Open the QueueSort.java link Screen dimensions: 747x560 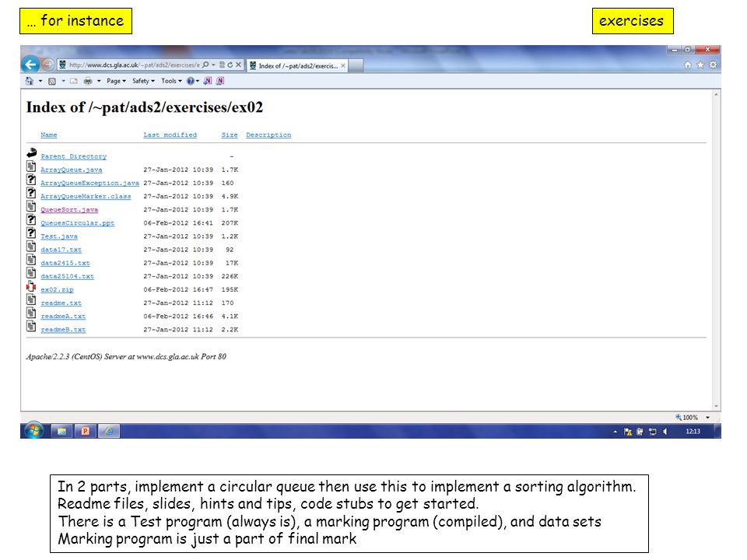[69, 209]
